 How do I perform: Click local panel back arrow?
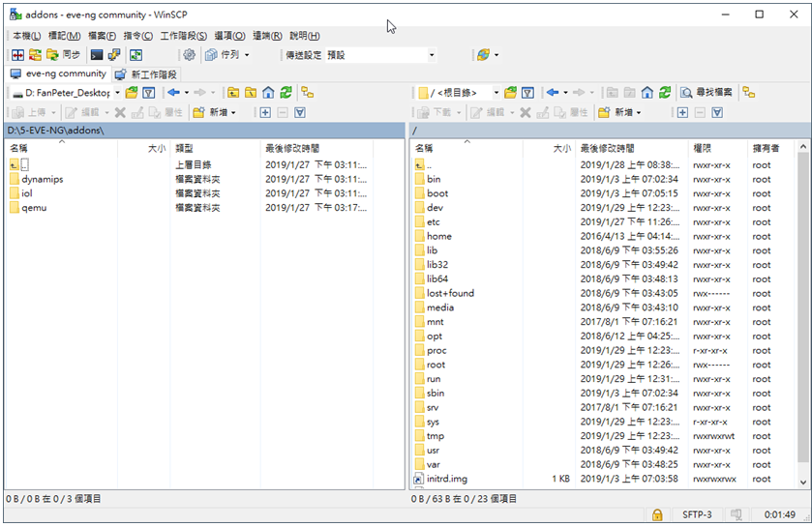pyautogui.click(x=173, y=93)
